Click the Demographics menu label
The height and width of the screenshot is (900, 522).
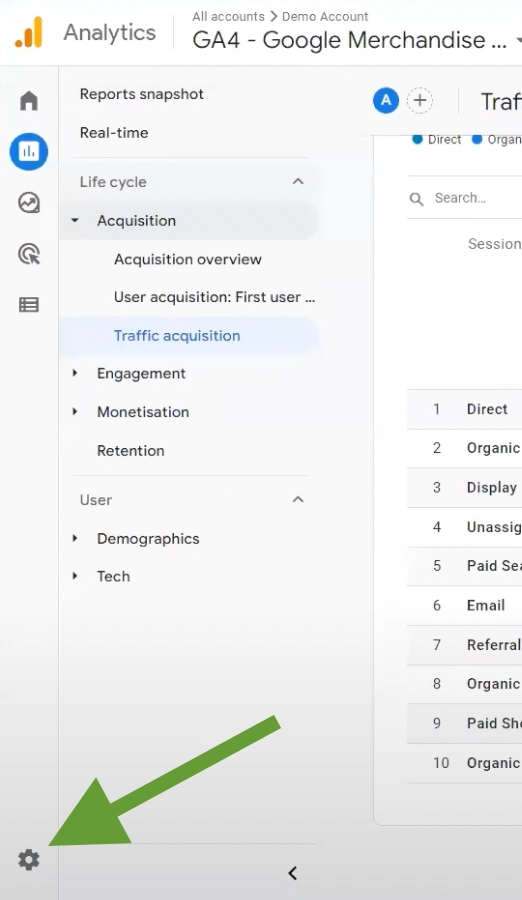click(x=148, y=539)
